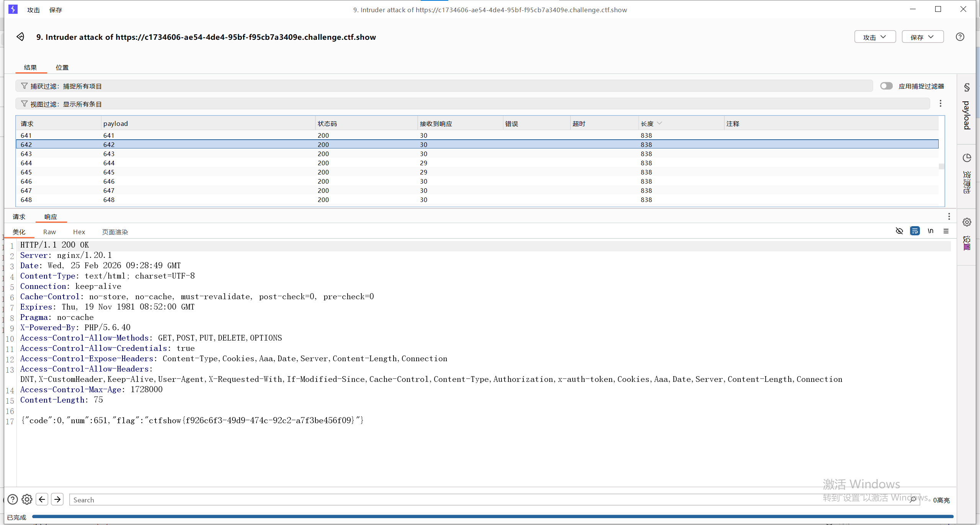The image size is (980, 525).
Task: Click the resource pool clock icon in sidebar
Action: pos(967,158)
